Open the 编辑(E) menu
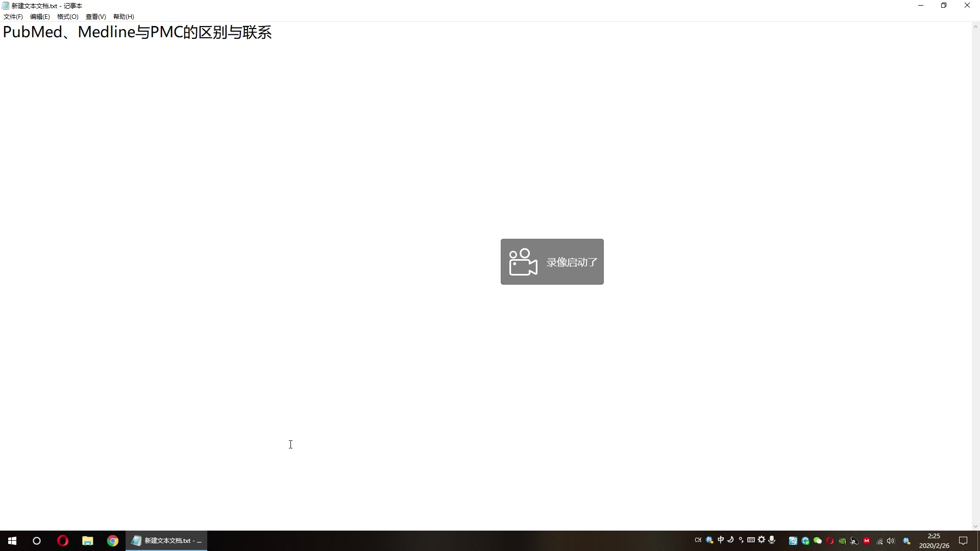Viewport: 980px width, 551px height. pos(40,17)
